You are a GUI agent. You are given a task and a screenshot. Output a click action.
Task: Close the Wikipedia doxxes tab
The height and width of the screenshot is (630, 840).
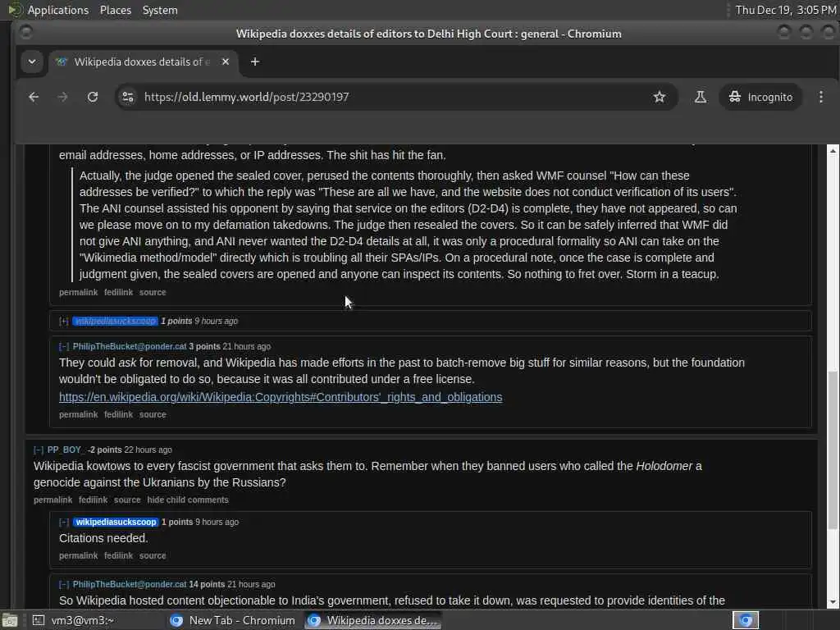[x=226, y=62]
